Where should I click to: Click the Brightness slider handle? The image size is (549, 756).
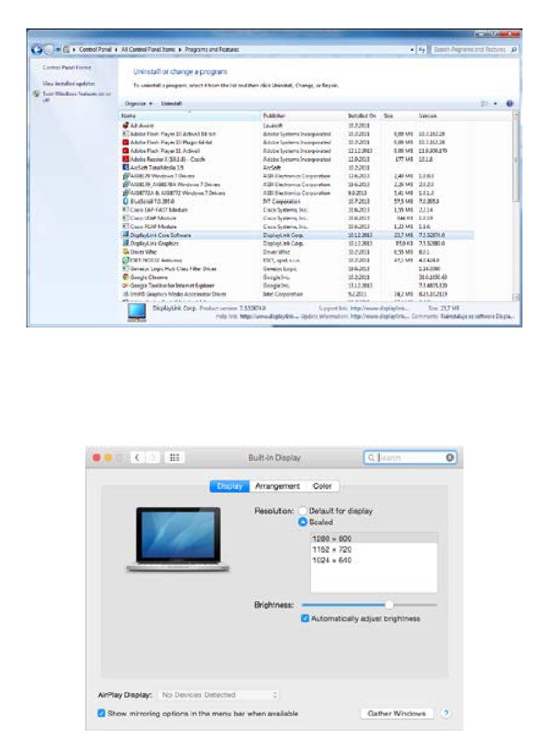(x=389, y=605)
